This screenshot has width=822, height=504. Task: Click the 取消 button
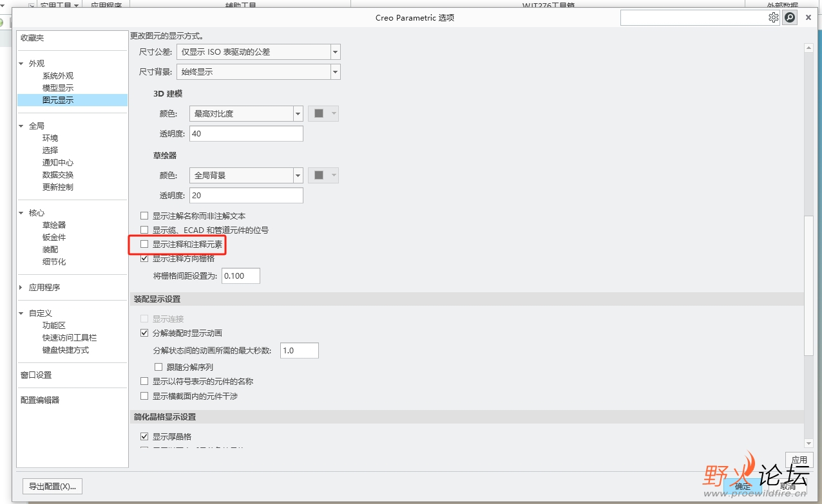tap(788, 487)
